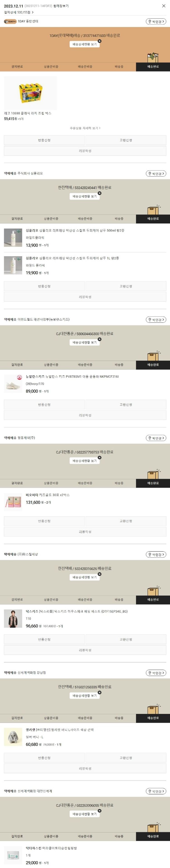The width and height of the screenshot is (170, 868).
Task: Click 리뷰작성 for the 비오비타 키즈골드 order
Action: tap(85, 532)
